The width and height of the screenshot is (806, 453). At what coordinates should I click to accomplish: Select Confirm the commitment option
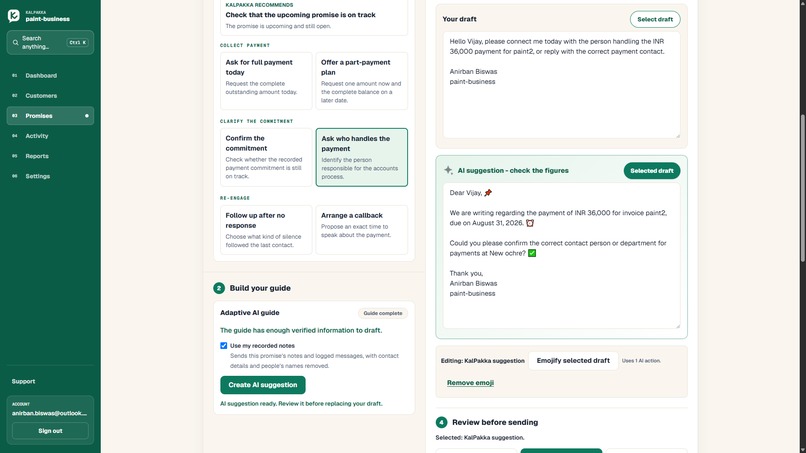[266, 157]
